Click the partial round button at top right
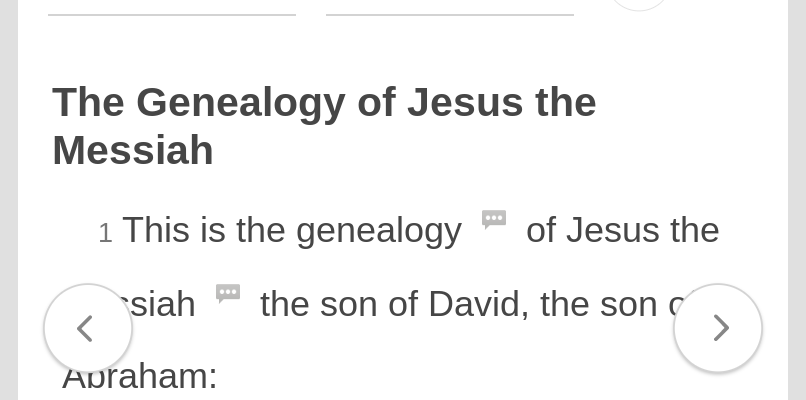The image size is (806, 400). pyautogui.click(x=638, y=4)
